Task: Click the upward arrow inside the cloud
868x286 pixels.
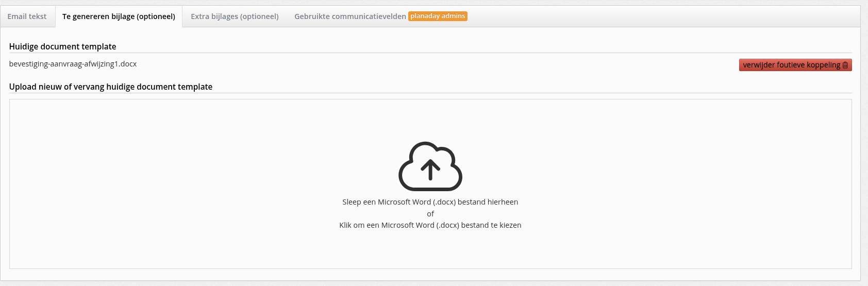Action: 430,170
